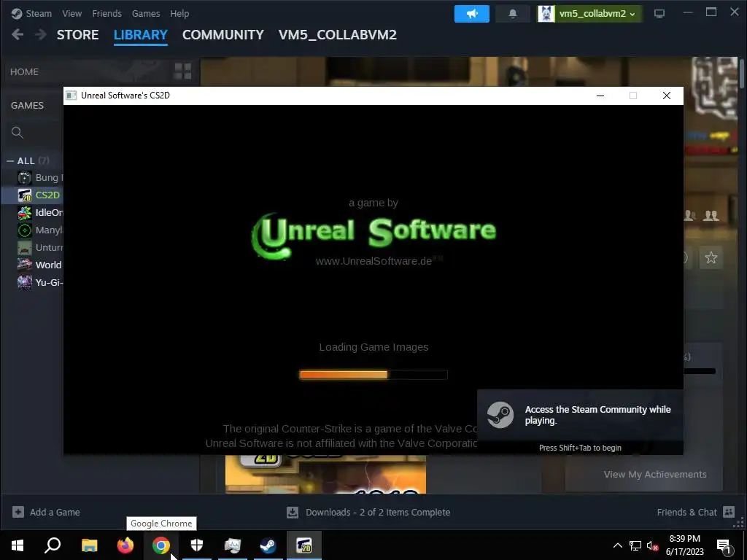Open the Friends menu
Screen dimensions: 747x560
point(107,13)
